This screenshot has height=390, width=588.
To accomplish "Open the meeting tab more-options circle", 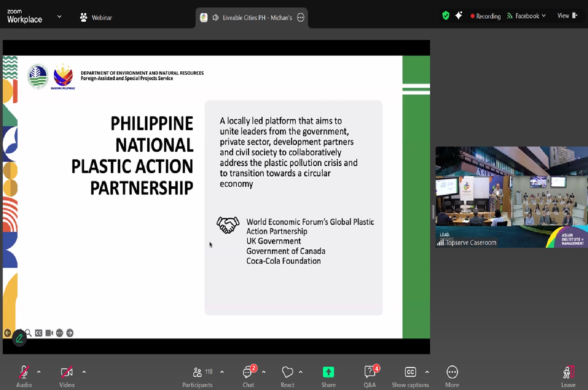I will 300,17.
